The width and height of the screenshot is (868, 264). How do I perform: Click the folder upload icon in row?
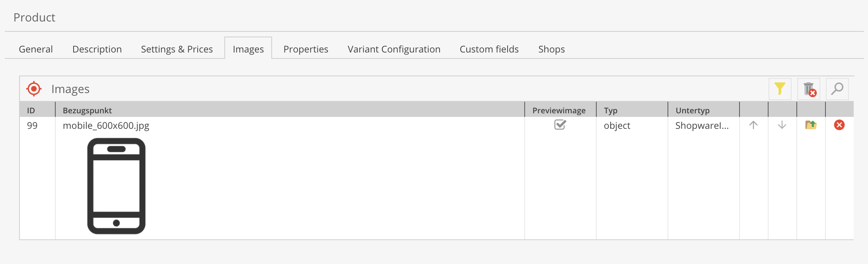pyautogui.click(x=811, y=125)
